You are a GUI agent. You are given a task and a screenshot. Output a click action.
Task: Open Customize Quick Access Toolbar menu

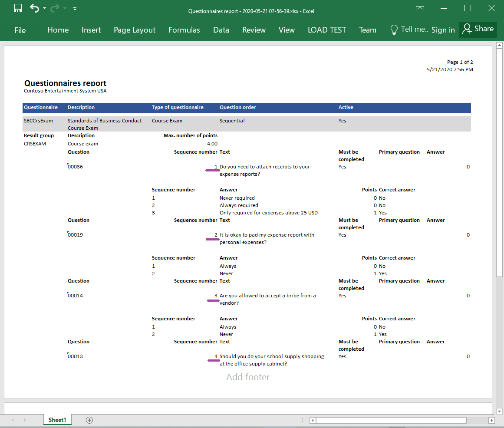74,8
